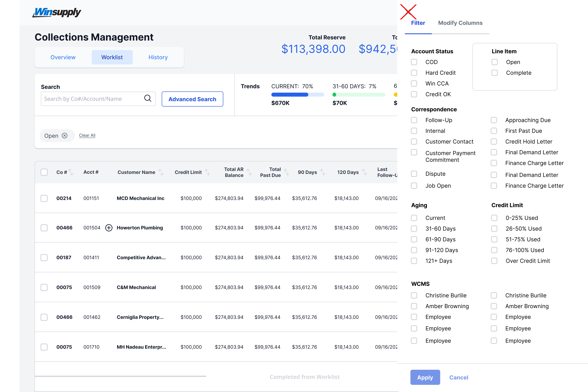
Task: Click the search magnifier icon
Action: 148,98
